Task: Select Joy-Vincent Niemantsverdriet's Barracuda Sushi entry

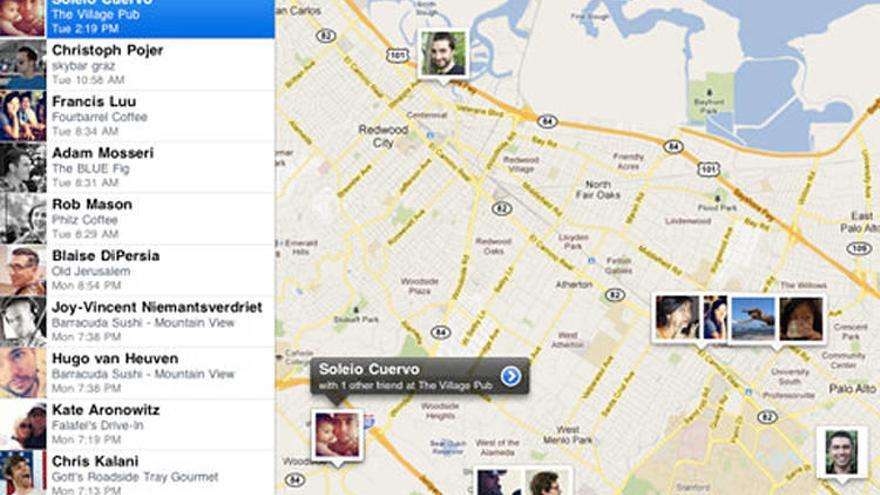Action: click(138, 322)
